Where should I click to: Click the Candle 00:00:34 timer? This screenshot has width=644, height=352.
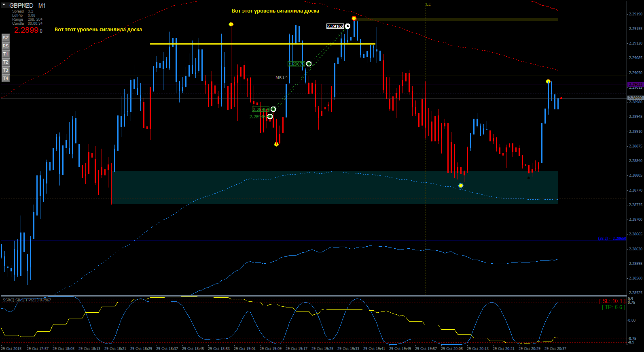pos(27,23)
